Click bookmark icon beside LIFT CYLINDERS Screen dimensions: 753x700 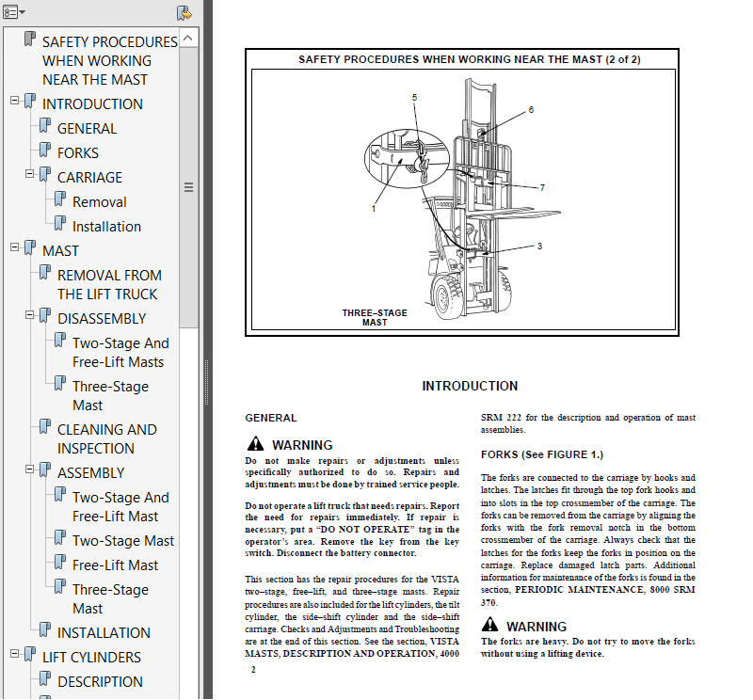point(30,654)
